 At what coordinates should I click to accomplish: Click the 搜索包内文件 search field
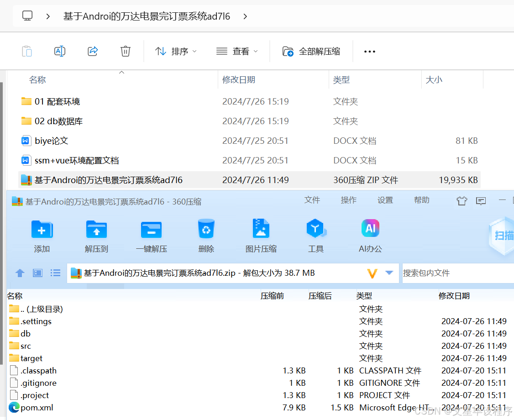(458, 273)
